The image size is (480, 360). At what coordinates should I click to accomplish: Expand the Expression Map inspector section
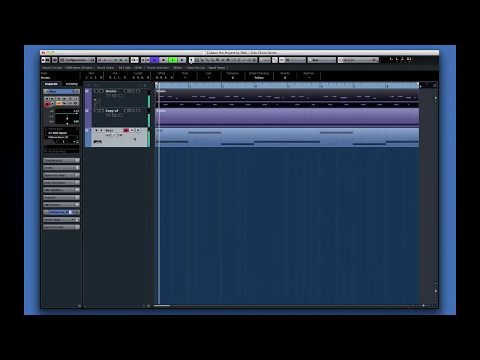click(x=61, y=175)
